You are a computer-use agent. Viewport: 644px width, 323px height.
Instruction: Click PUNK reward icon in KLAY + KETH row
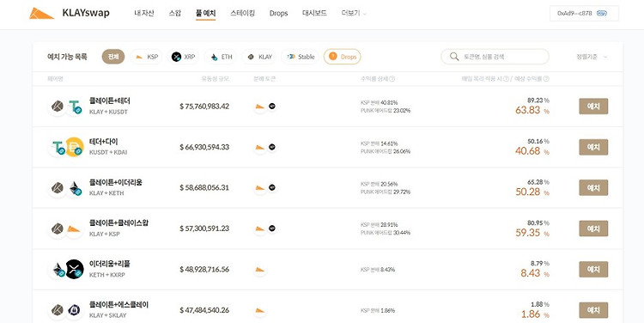pyautogui.click(x=272, y=188)
